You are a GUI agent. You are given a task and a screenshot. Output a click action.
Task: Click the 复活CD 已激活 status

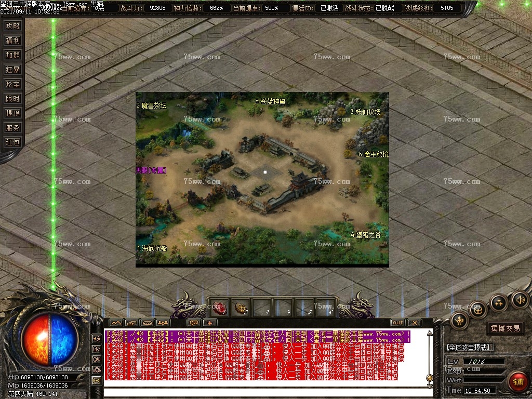[x=329, y=8]
